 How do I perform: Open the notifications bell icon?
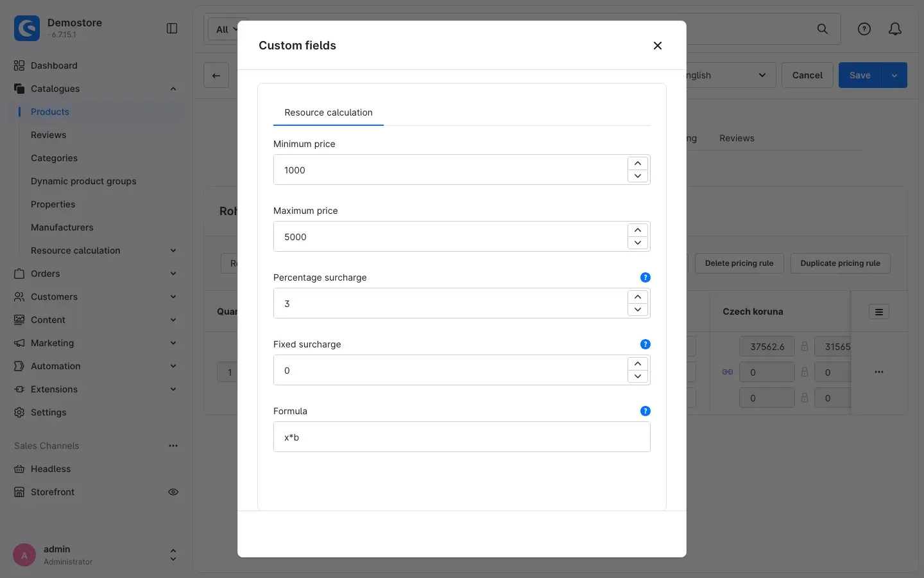click(x=895, y=29)
